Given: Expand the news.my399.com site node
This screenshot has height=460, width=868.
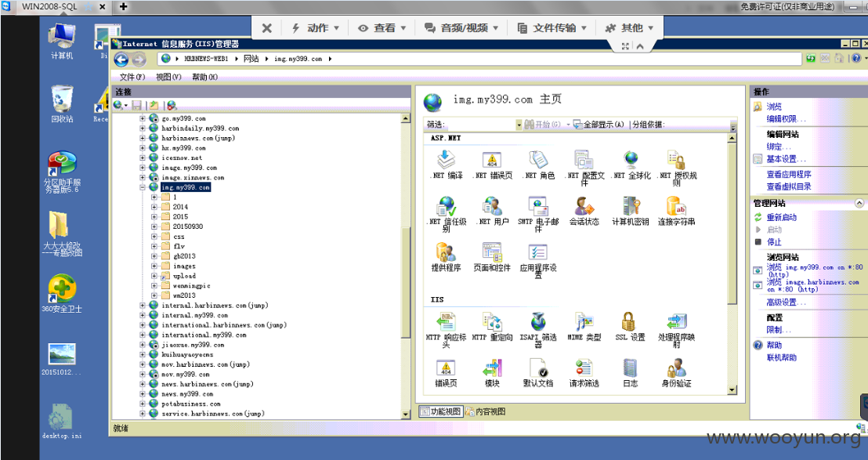Looking at the screenshot, I should pos(143,393).
